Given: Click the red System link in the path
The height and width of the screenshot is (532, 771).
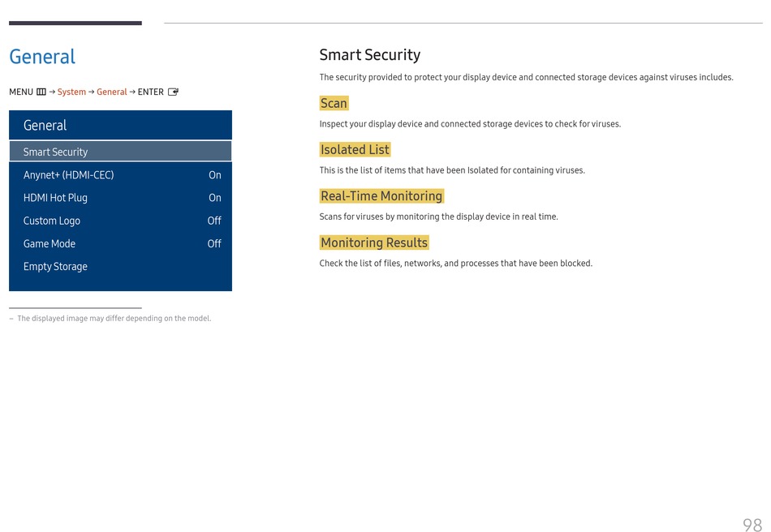Looking at the screenshot, I should pos(71,92).
